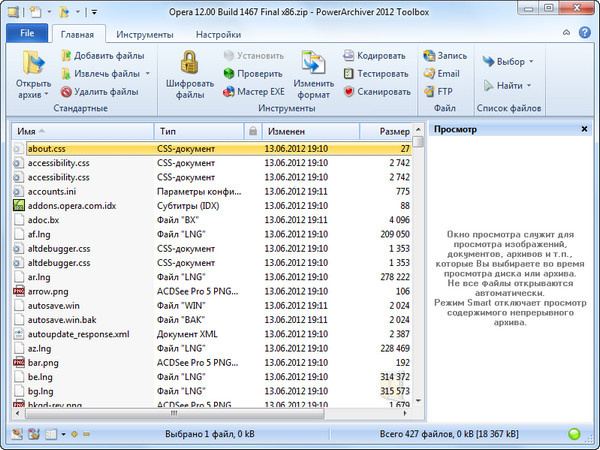Switch to the Настройки tab
This screenshot has width=600, height=450.
218,35
